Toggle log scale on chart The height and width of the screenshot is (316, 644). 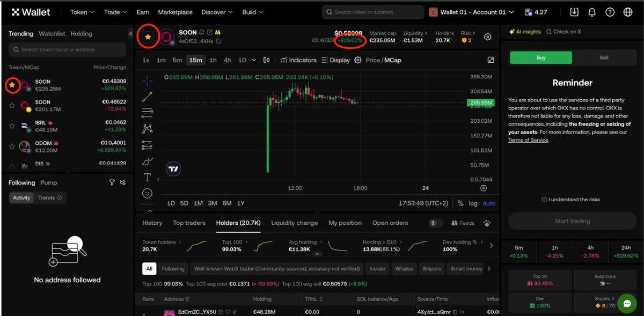473,203
